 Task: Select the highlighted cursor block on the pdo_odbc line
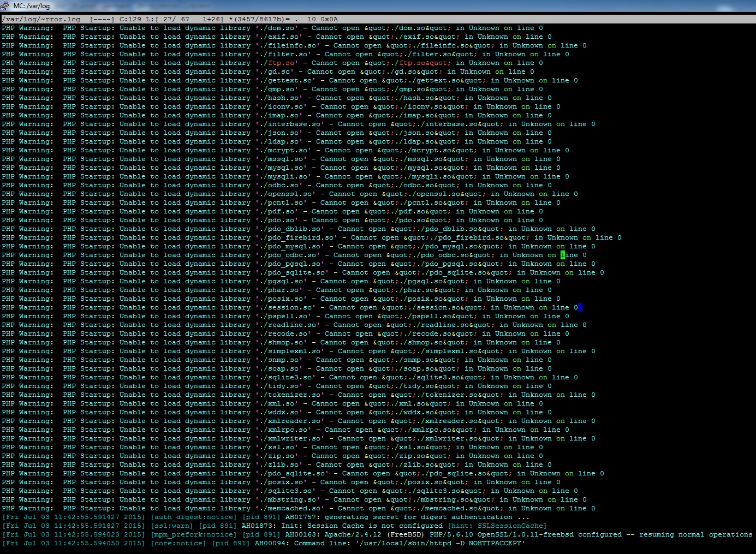(x=562, y=254)
